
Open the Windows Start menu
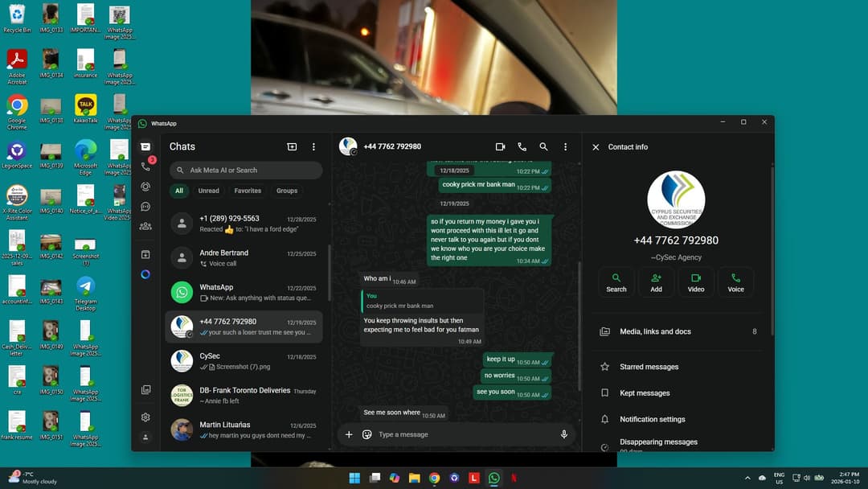pyautogui.click(x=354, y=478)
